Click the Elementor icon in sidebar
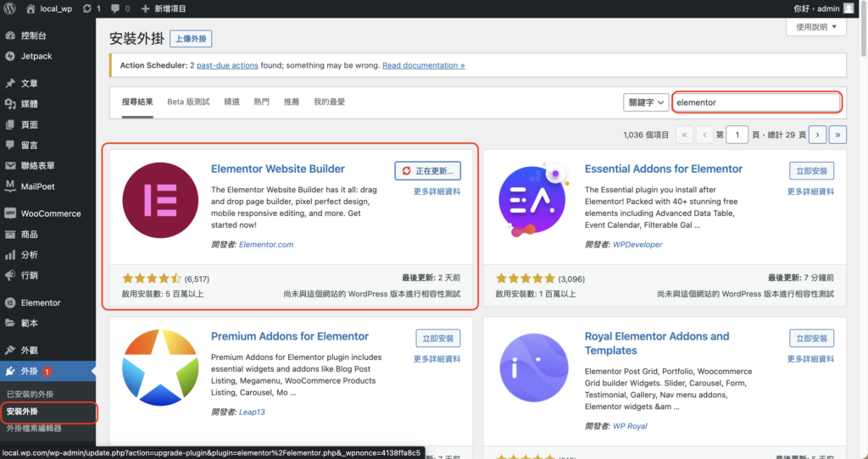Image resolution: width=868 pixels, height=459 pixels. (10, 302)
